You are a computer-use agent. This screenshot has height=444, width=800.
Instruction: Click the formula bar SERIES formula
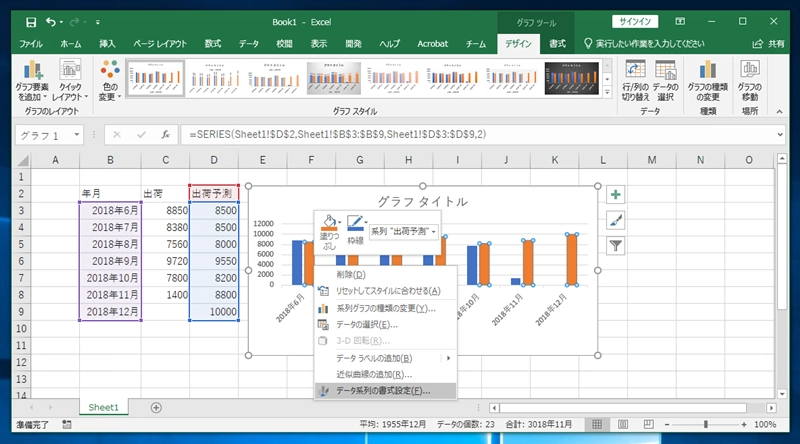337,135
